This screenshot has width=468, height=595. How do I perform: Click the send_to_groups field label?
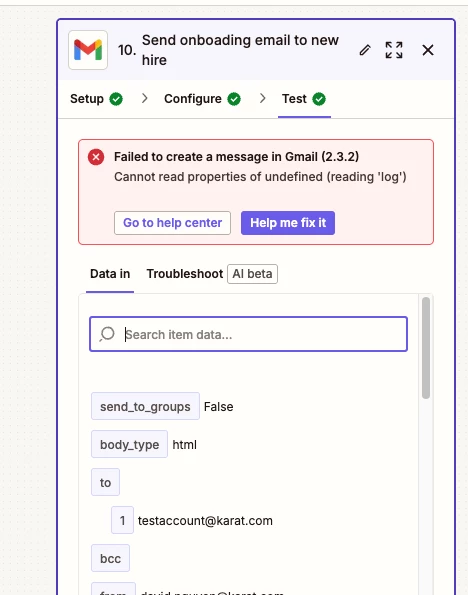[x=145, y=406]
